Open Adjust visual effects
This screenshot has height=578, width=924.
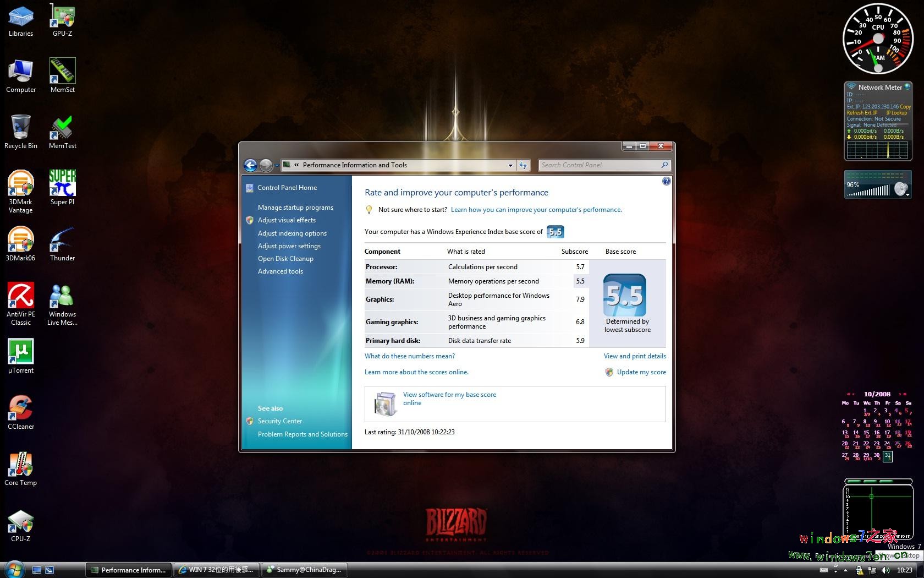[x=287, y=220]
